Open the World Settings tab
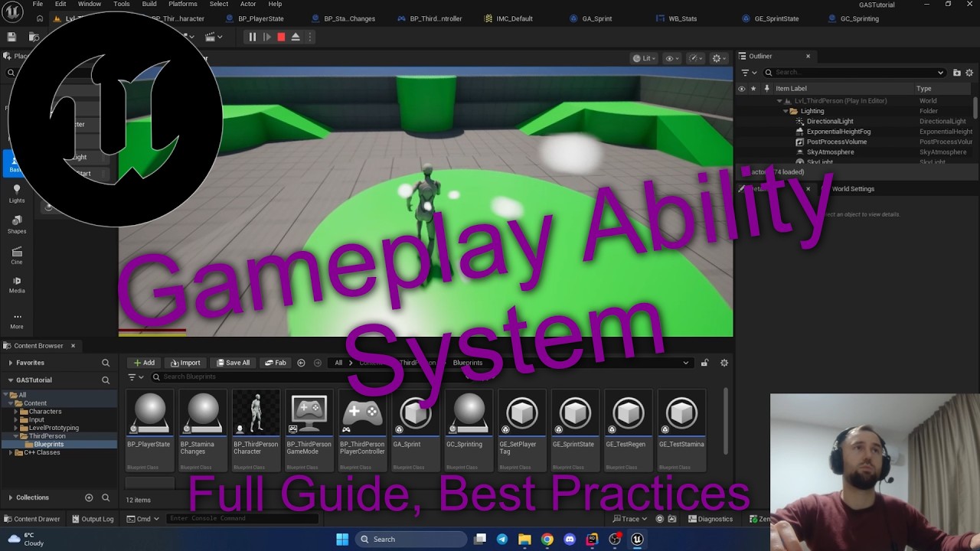This screenshot has width=980, height=551. pyautogui.click(x=852, y=189)
